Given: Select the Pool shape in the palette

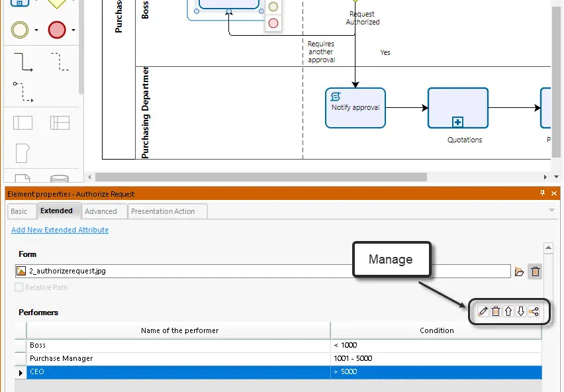Looking at the screenshot, I should tap(23, 122).
